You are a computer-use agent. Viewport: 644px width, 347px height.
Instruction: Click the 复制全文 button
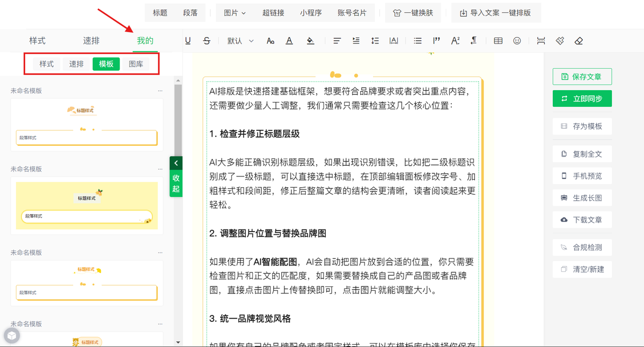coord(582,154)
